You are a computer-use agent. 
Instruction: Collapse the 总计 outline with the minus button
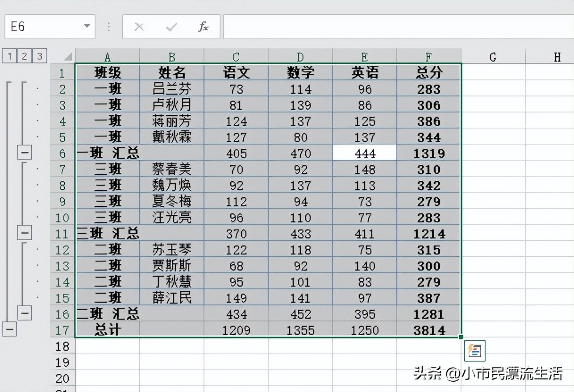(9, 329)
